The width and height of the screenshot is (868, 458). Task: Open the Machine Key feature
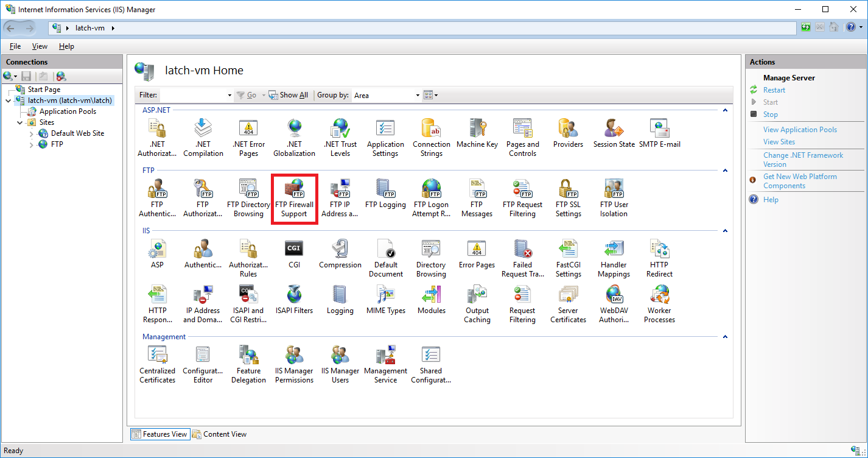[x=477, y=134]
